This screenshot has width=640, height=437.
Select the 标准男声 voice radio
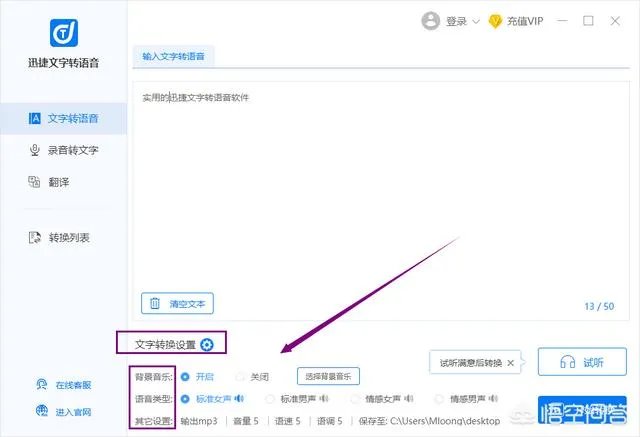(270, 399)
